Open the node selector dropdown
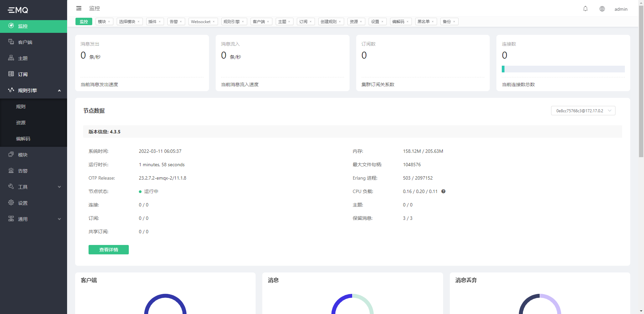 583,111
